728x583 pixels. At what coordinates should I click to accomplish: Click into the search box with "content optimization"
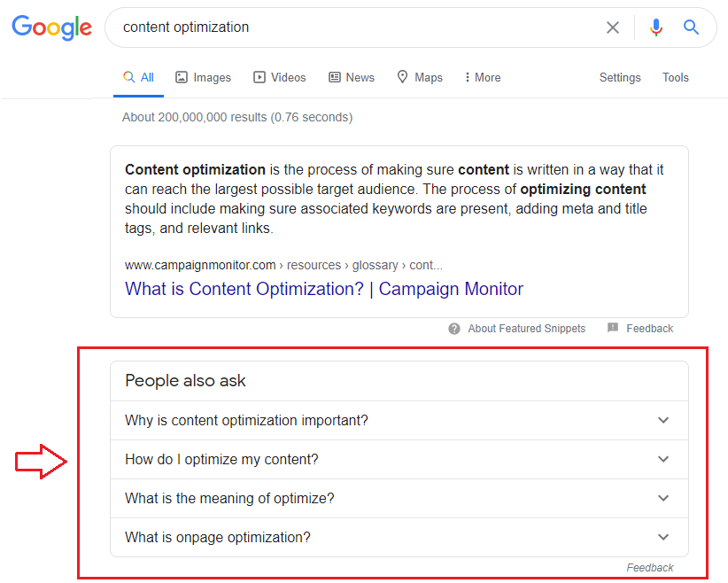(352, 27)
